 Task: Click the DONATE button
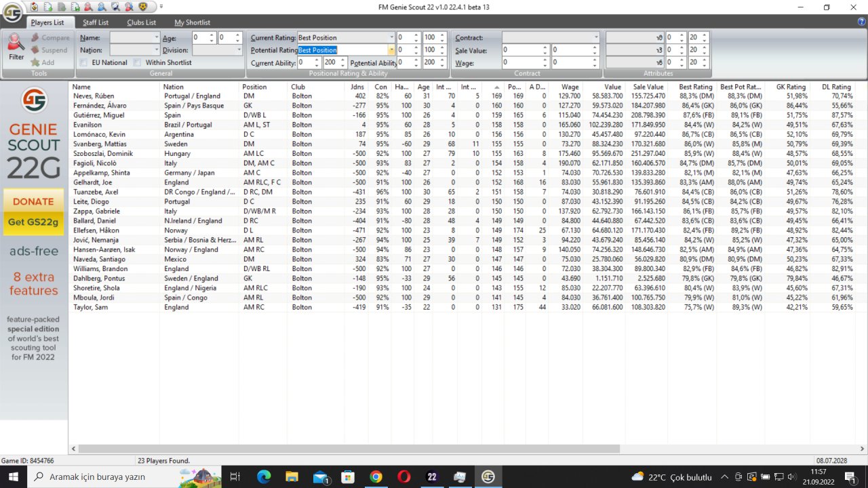33,201
